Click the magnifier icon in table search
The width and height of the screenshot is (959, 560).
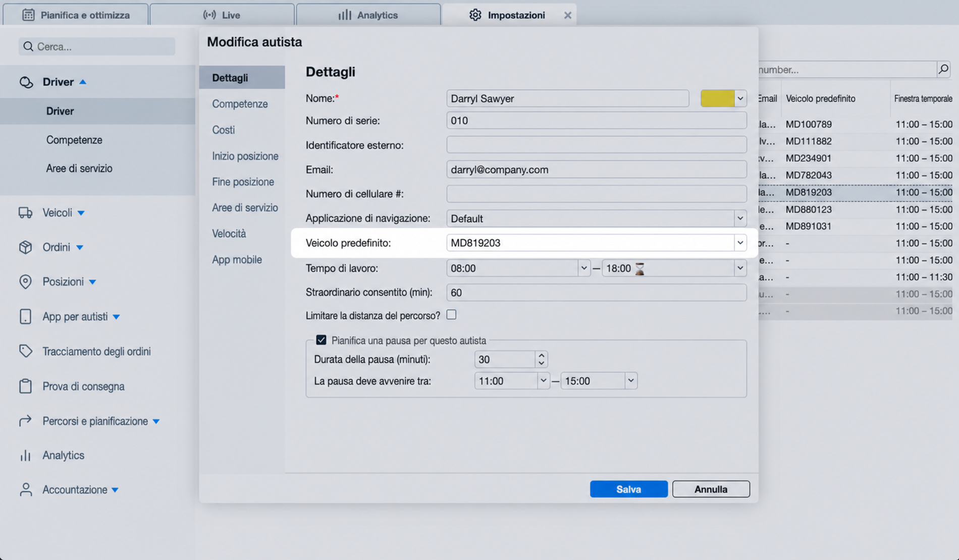point(943,69)
